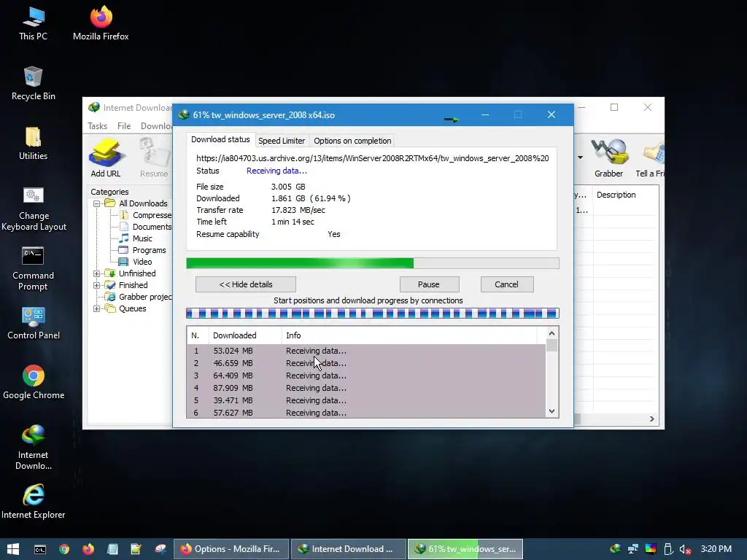This screenshot has width=747, height=560.
Task: Expand the Unfinished category
Action: 96,273
